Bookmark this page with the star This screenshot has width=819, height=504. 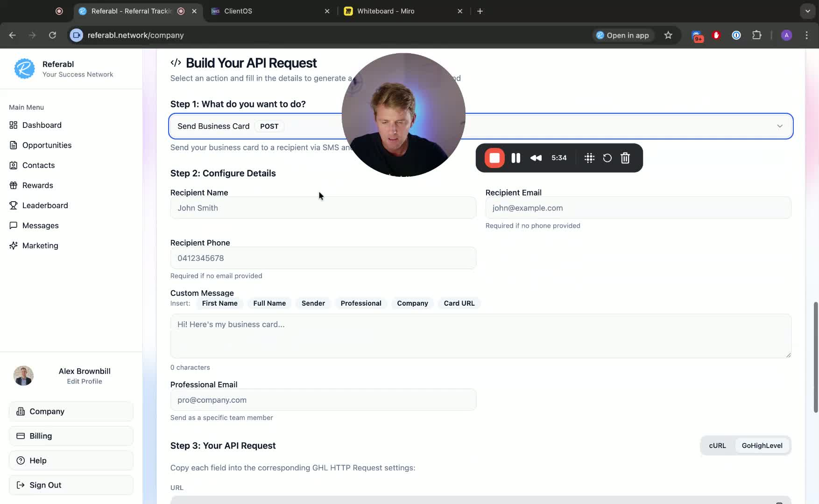668,35
